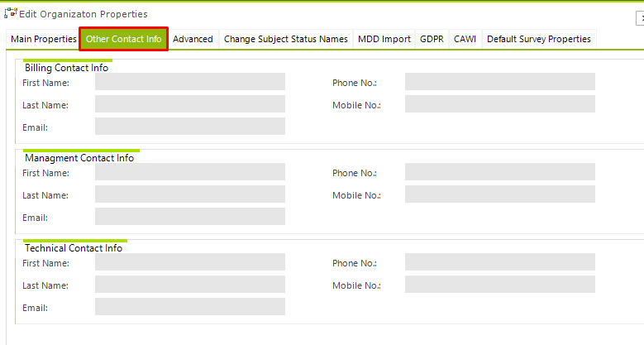
Task: Focus the Billing First Name field
Action: (190, 81)
